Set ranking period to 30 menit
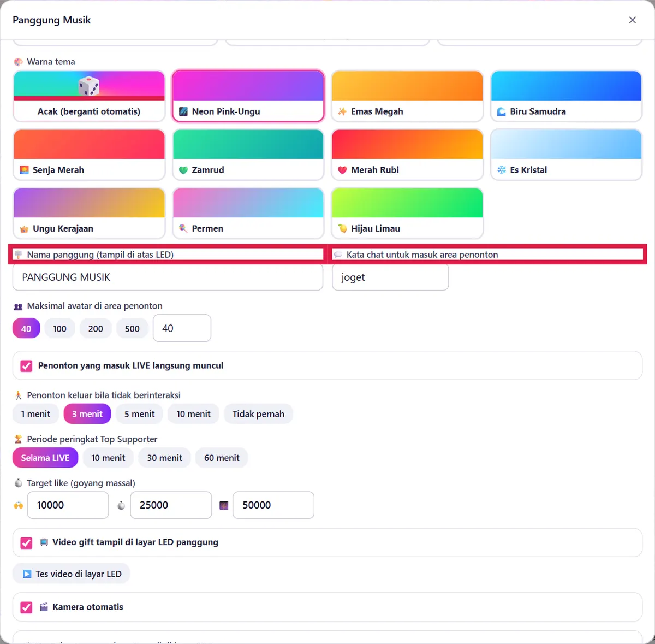Screen dimensions: 655x644 pos(164,458)
